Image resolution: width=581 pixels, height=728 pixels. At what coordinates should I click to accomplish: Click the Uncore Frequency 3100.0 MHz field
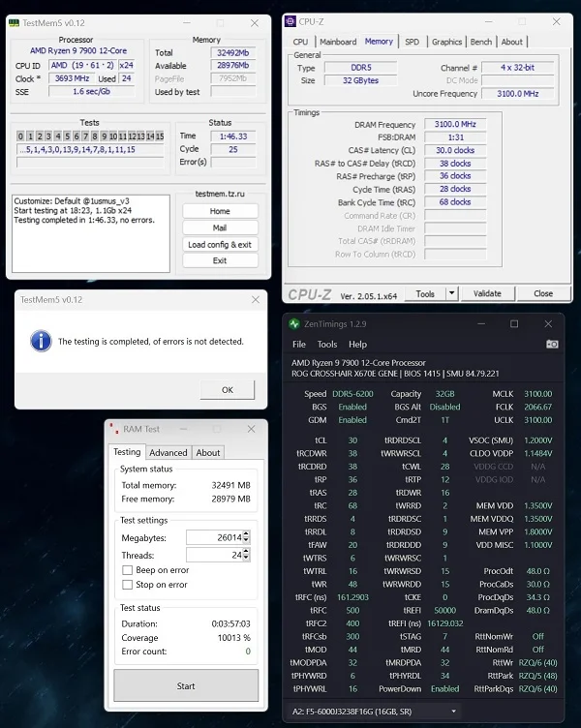pyautogui.click(x=518, y=93)
